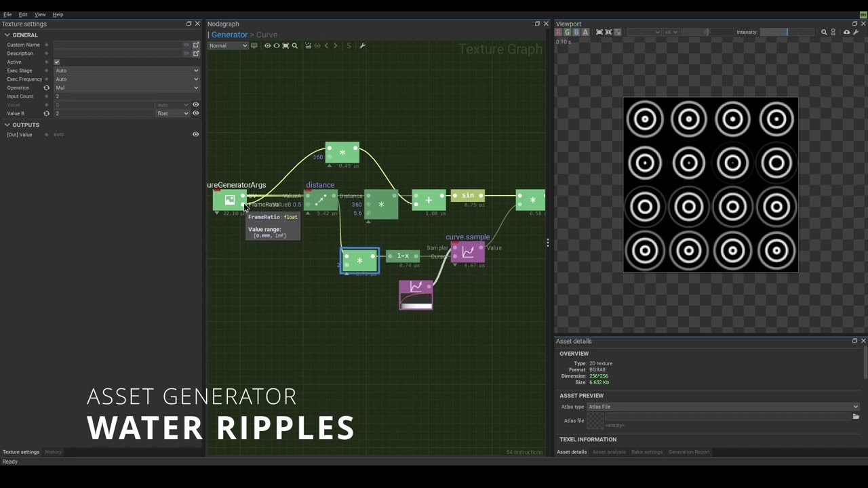Image resolution: width=868 pixels, height=488 pixels.
Task: Open the Normal mode dropdown in Nodegraph
Action: 228,46
